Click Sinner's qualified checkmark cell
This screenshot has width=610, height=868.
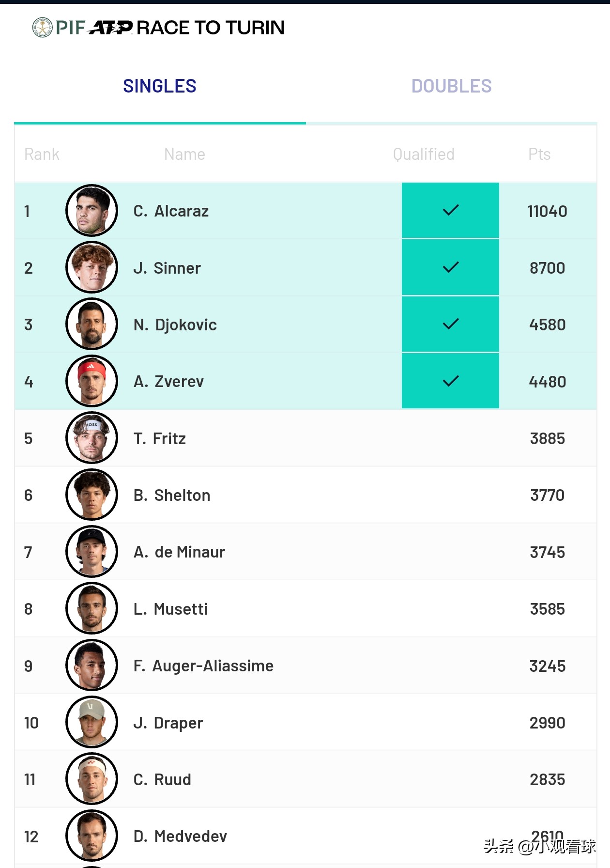click(450, 267)
